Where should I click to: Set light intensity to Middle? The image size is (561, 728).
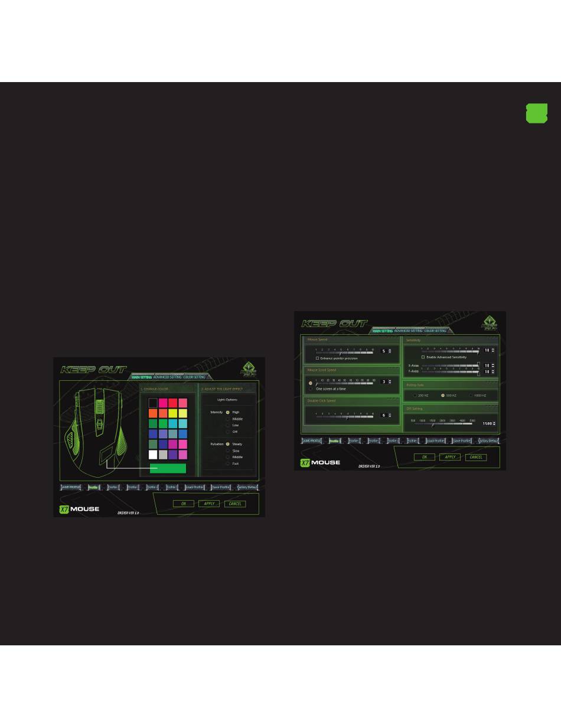click(227, 419)
